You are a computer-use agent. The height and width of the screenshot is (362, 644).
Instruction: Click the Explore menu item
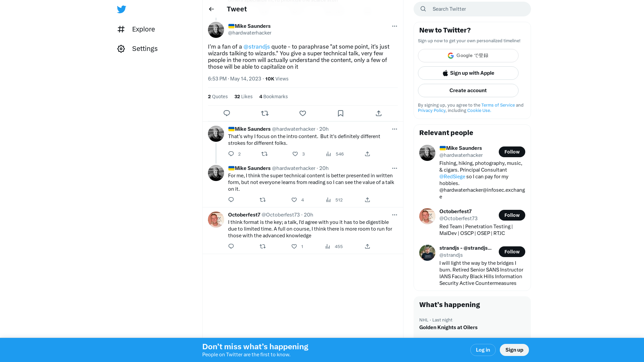click(x=143, y=29)
